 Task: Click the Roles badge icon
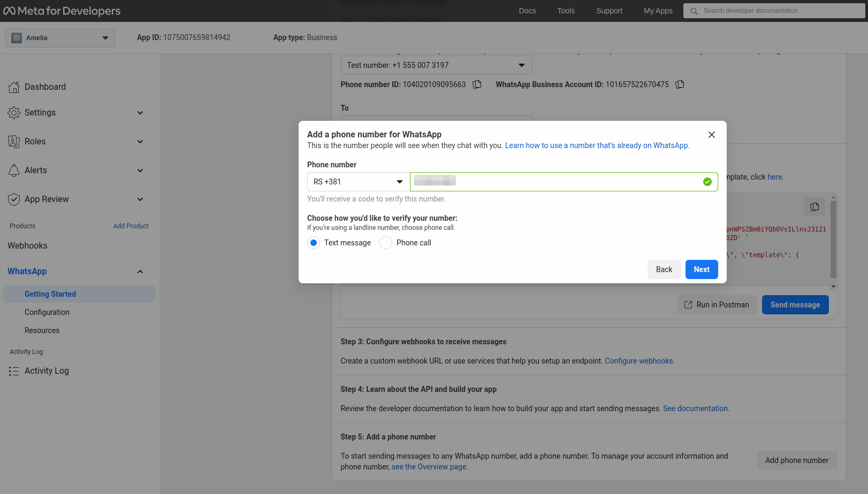tap(14, 142)
